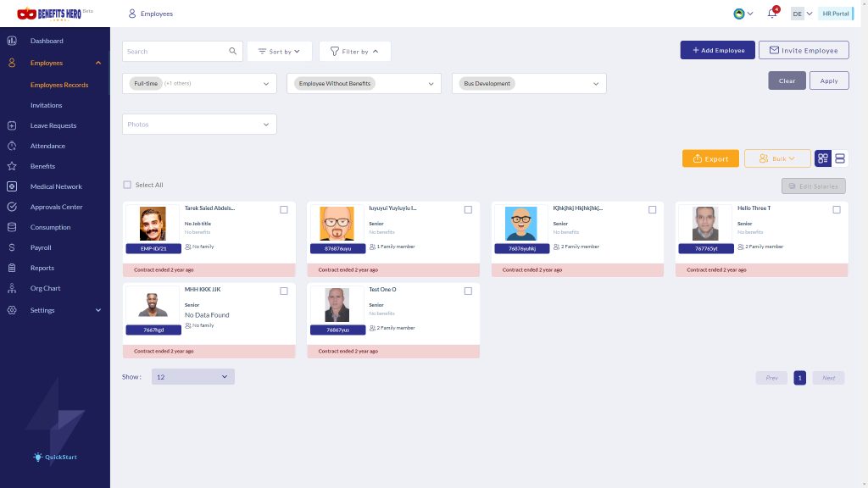Apply the selected filters
The width and height of the screenshot is (868, 488).
[x=829, y=80]
